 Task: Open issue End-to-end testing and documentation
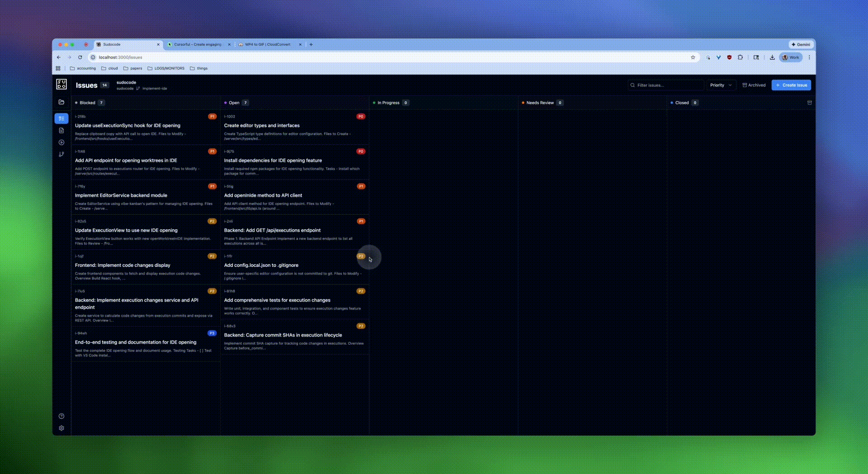pos(146,344)
